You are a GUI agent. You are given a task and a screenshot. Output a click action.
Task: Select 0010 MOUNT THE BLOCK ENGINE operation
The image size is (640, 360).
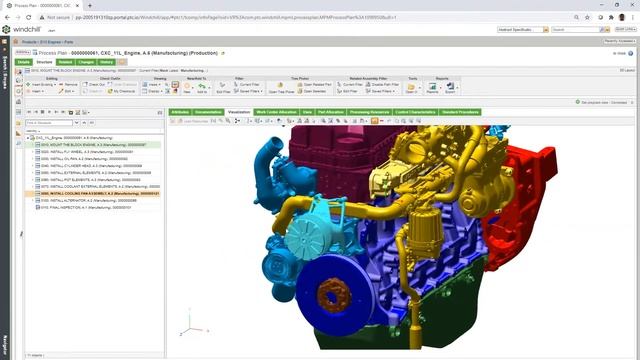[x=93, y=145]
